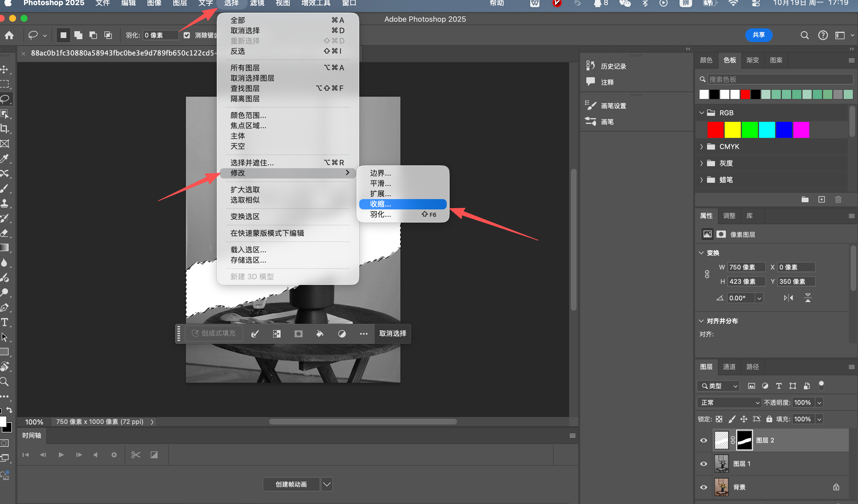Click the 创建帧动画 button
The image size is (858, 504).
291,484
